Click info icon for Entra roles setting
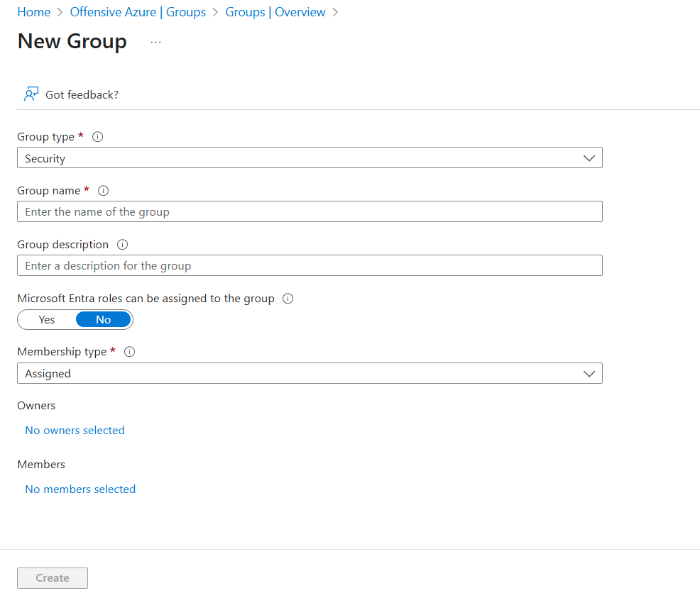Screen dimensions: 700x598 point(288,299)
